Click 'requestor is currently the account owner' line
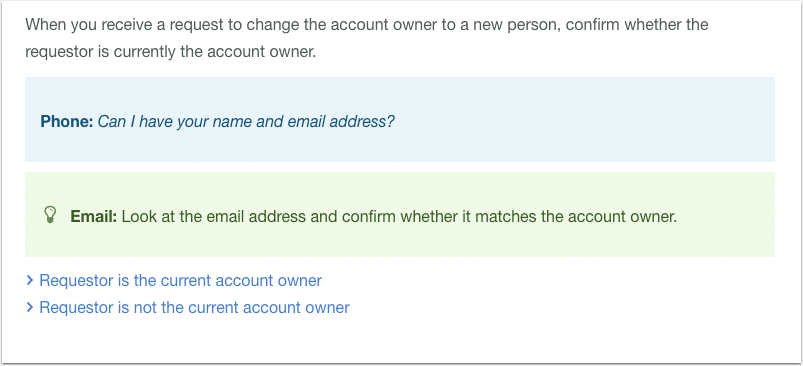This screenshot has height=366, width=803. (171, 52)
